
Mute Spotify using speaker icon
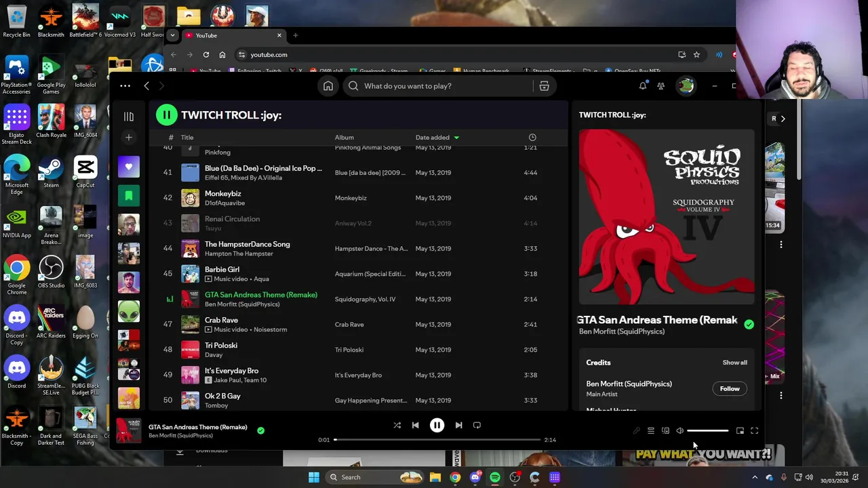coord(679,431)
